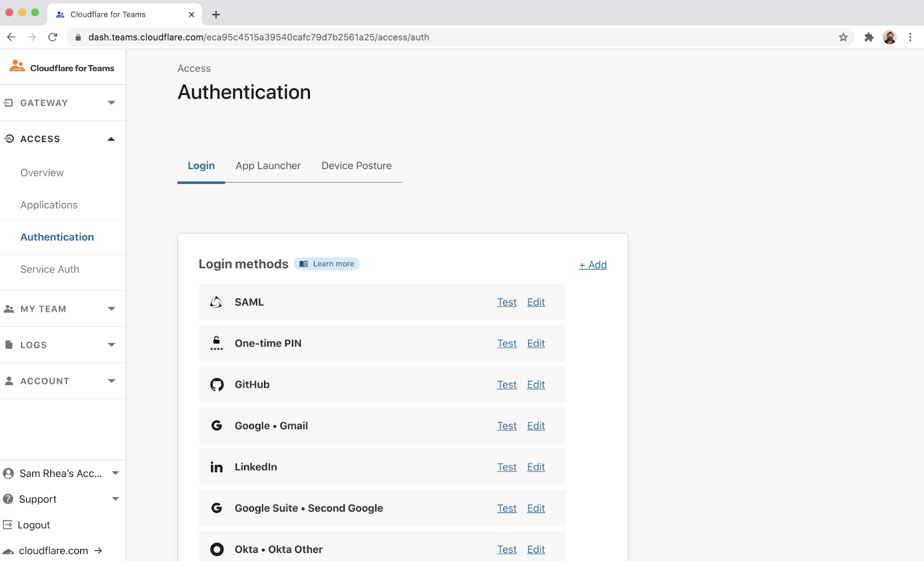Click the Google Gmail G icon
924x561 pixels.
(216, 425)
